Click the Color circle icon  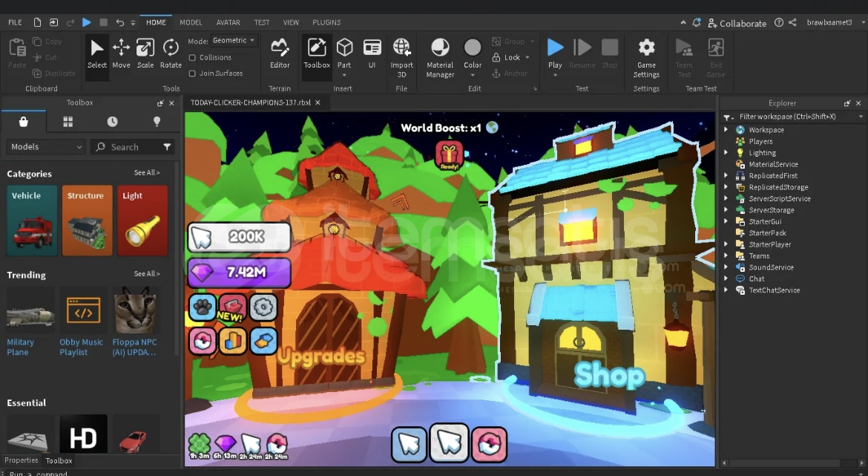[473, 48]
